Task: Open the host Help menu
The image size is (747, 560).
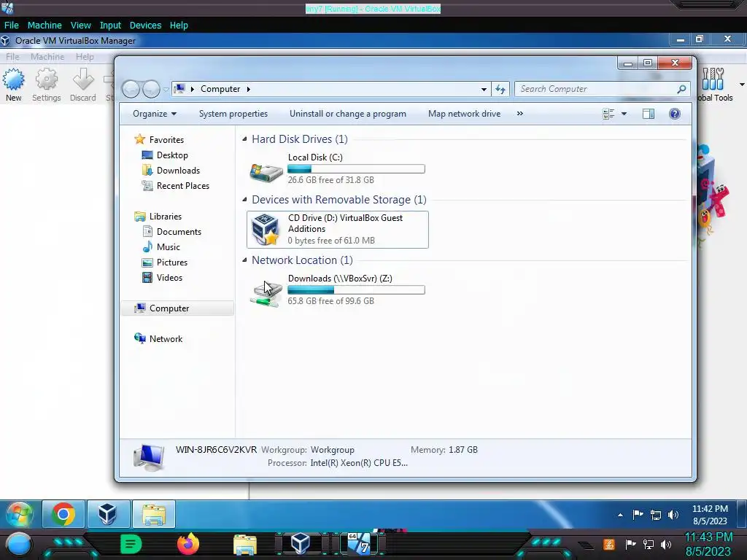Action: 179,26
